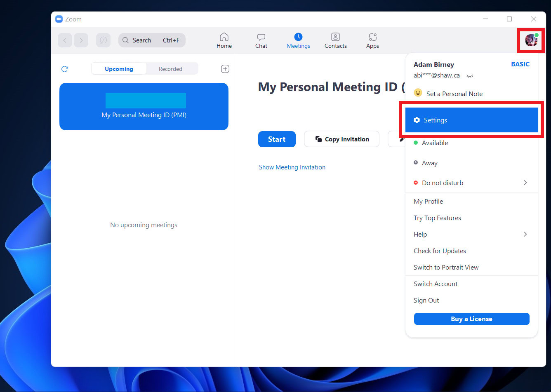Click the plus icon to schedule meeting
This screenshot has height=392, width=551.
click(x=225, y=69)
